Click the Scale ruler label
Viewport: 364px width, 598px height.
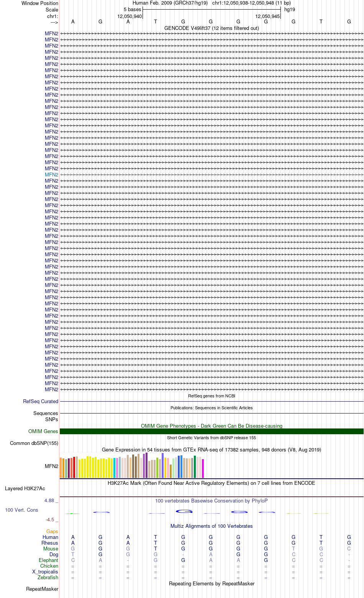tap(52, 10)
